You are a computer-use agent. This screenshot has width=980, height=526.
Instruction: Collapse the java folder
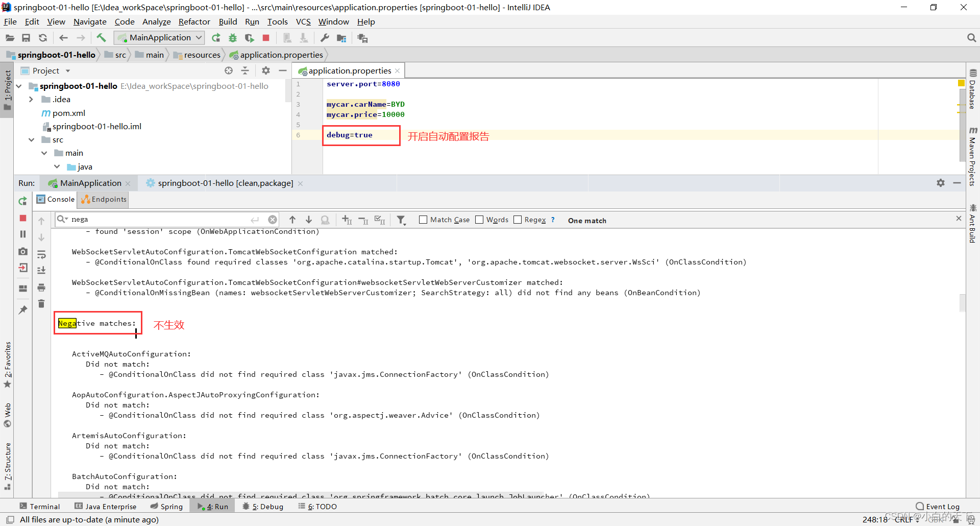coord(57,166)
